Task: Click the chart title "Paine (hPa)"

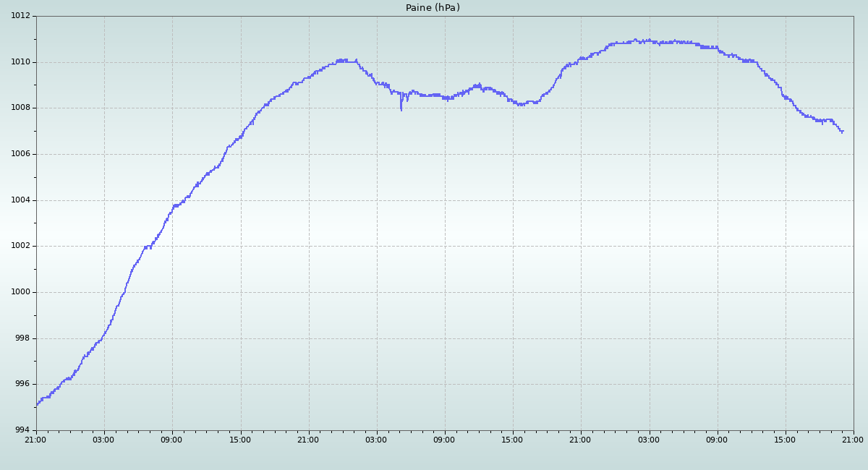Action: [433, 8]
